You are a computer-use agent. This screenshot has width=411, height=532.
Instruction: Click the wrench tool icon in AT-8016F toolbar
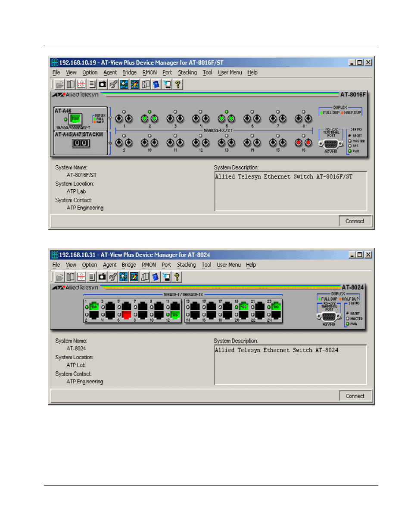(x=113, y=84)
